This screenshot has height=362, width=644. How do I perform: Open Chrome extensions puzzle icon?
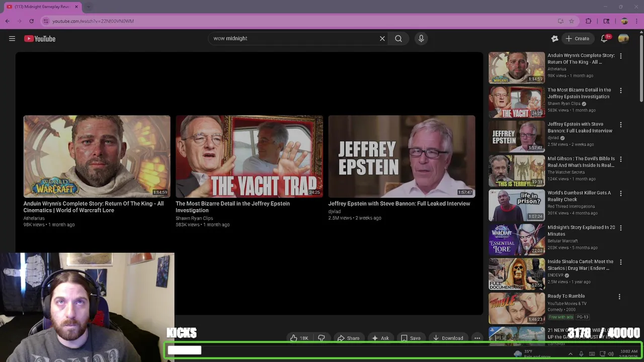(x=589, y=21)
